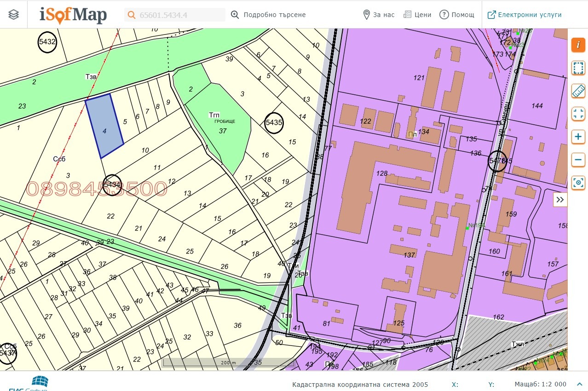The width and height of the screenshot is (588, 391).
Task: Open Подробно търсене advanced search
Action: (x=268, y=15)
